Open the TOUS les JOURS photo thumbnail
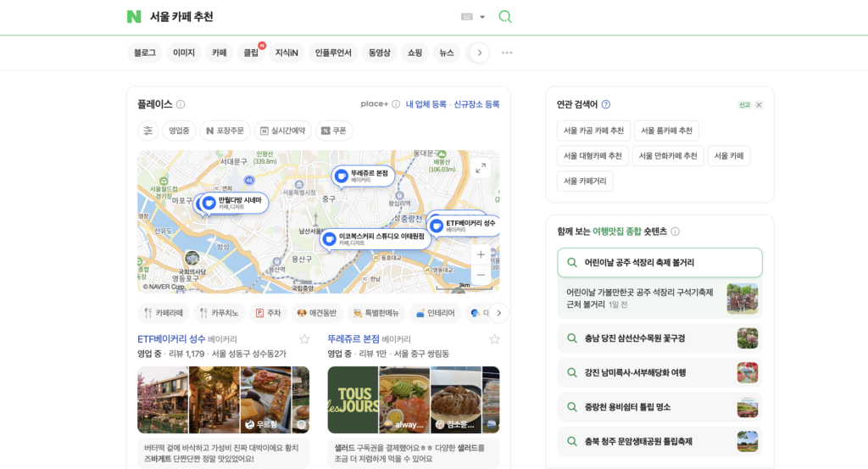 pyautogui.click(x=353, y=400)
